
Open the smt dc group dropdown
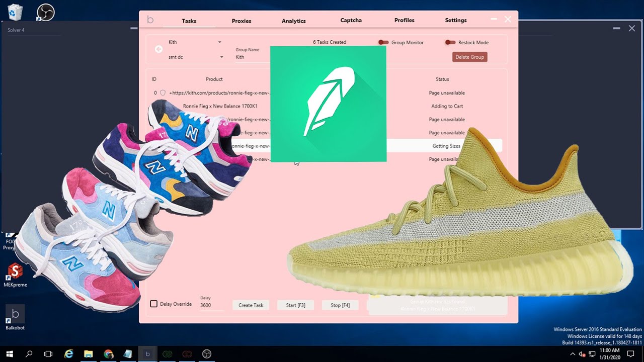(196, 57)
